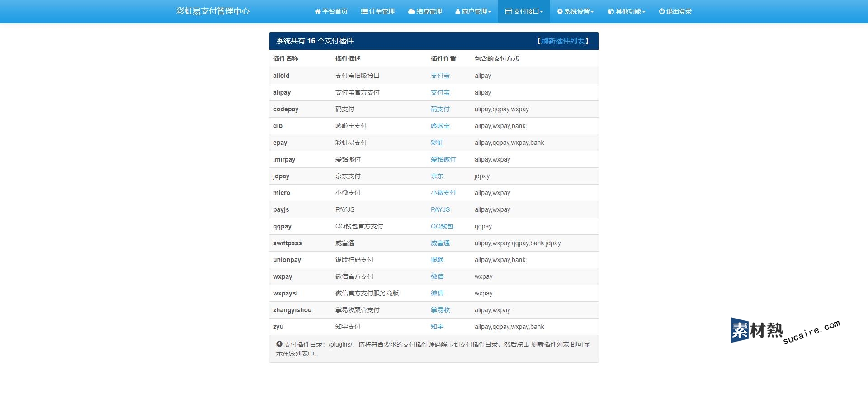868x414 pixels.
Task: Click the qqpay plugin name cell
Action: 301,226
